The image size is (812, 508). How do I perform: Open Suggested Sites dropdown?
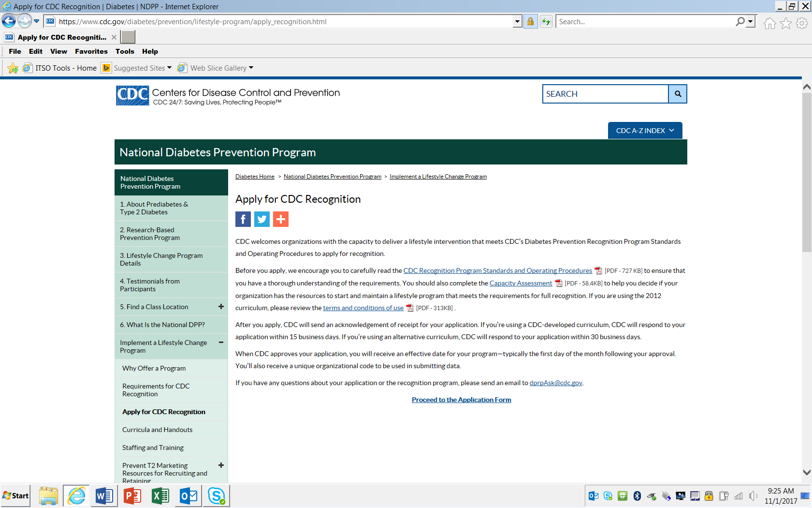point(169,68)
